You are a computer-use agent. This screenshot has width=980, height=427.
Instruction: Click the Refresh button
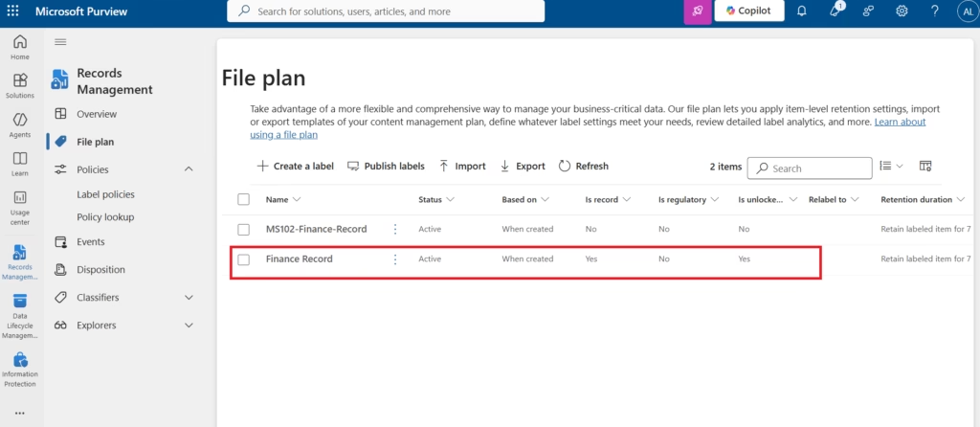click(583, 167)
